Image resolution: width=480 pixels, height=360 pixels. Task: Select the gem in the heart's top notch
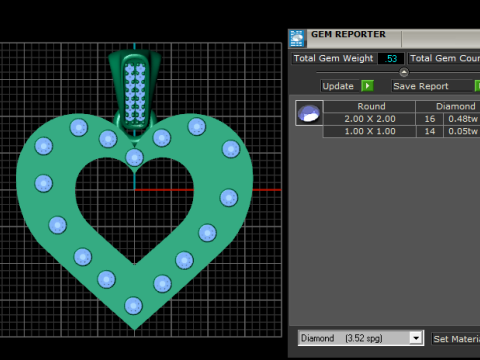pos(134,157)
